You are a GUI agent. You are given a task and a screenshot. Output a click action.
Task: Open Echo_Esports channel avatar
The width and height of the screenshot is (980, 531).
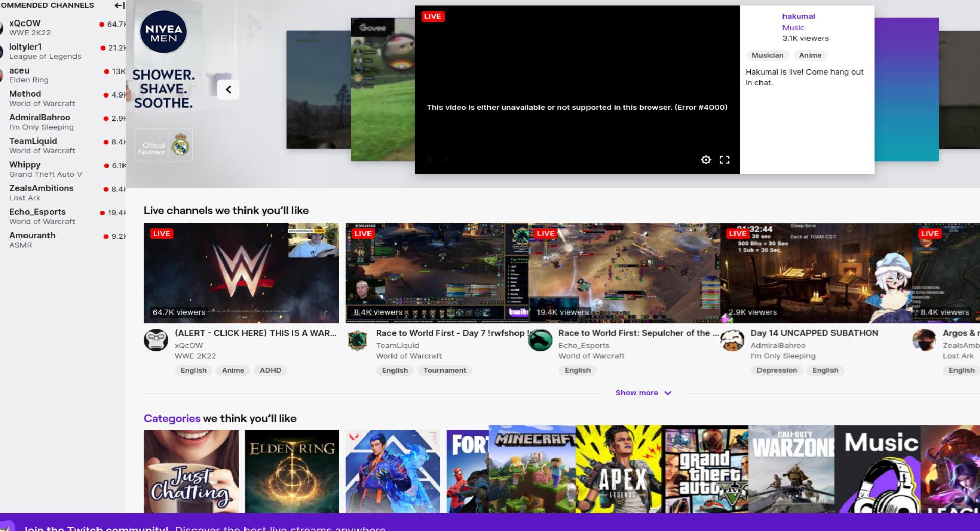point(540,340)
